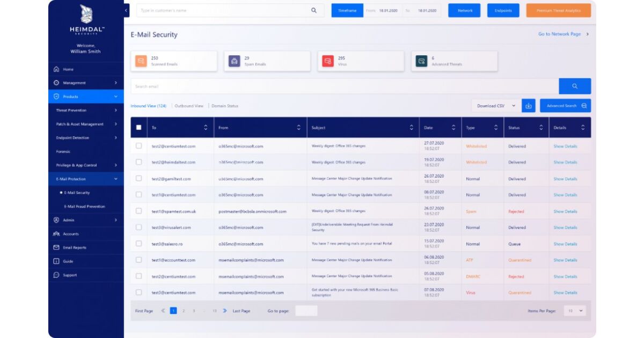Switch to the Outbound View tab
This screenshot has height=338, width=644.
[189, 106]
